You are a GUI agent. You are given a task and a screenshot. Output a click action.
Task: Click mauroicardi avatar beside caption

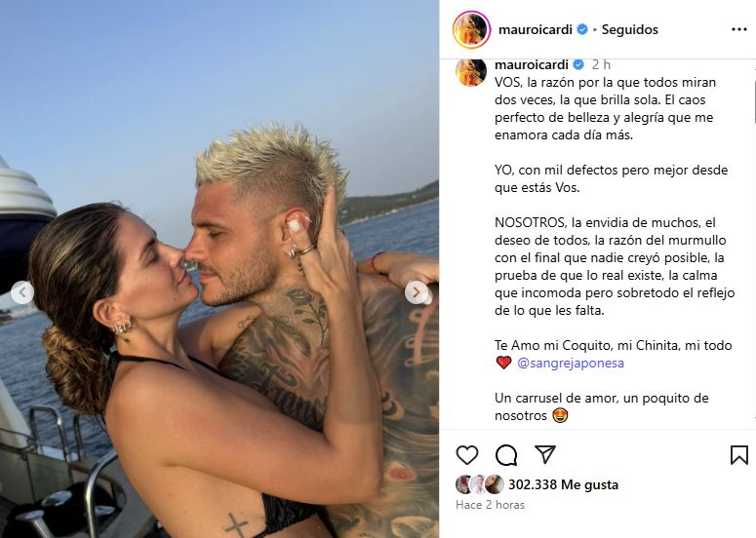pyautogui.click(x=471, y=72)
